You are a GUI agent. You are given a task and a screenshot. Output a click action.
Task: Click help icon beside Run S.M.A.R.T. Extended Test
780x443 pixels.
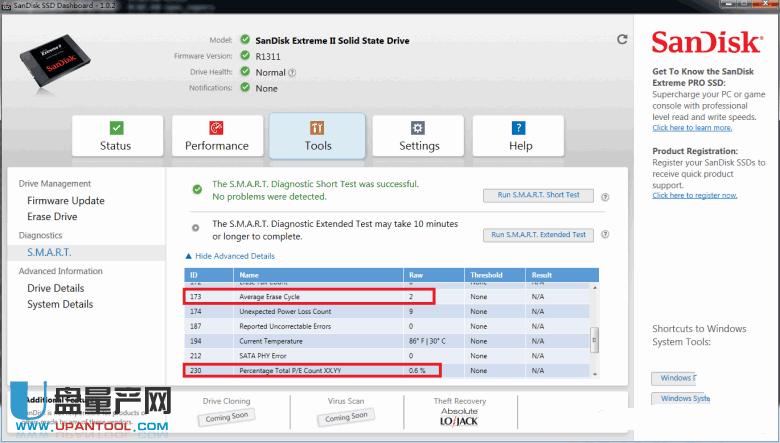pos(606,234)
